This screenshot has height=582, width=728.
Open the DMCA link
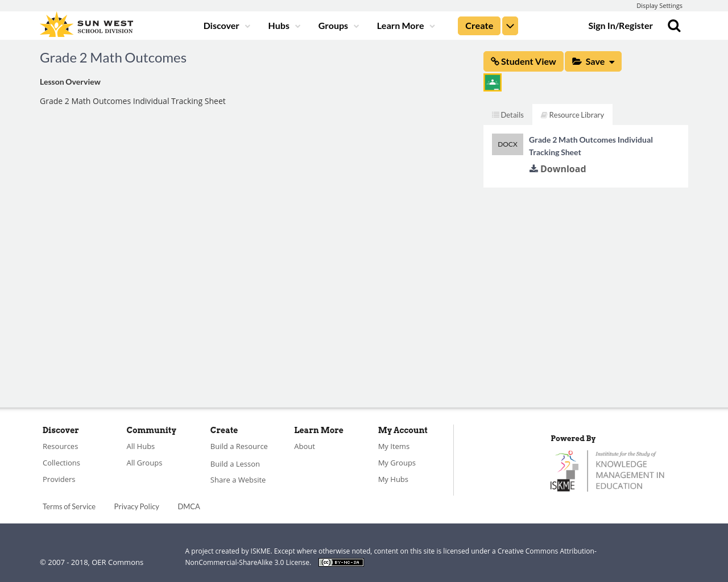pos(189,507)
